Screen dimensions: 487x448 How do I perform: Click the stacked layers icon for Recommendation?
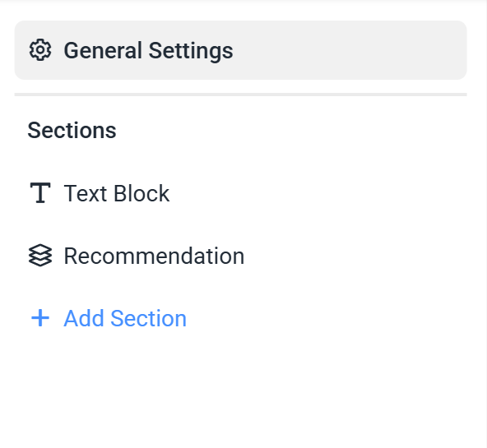point(40,256)
